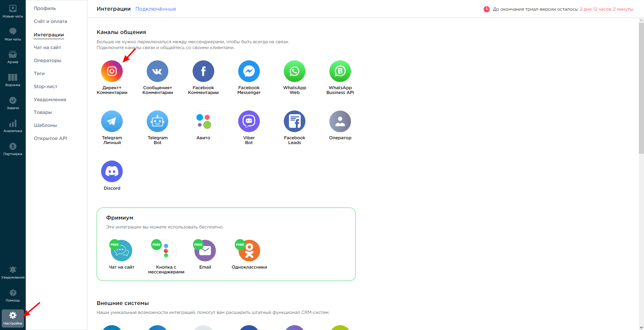Switch to the Подключённые tab
The height and width of the screenshot is (330, 644).
pos(156,9)
